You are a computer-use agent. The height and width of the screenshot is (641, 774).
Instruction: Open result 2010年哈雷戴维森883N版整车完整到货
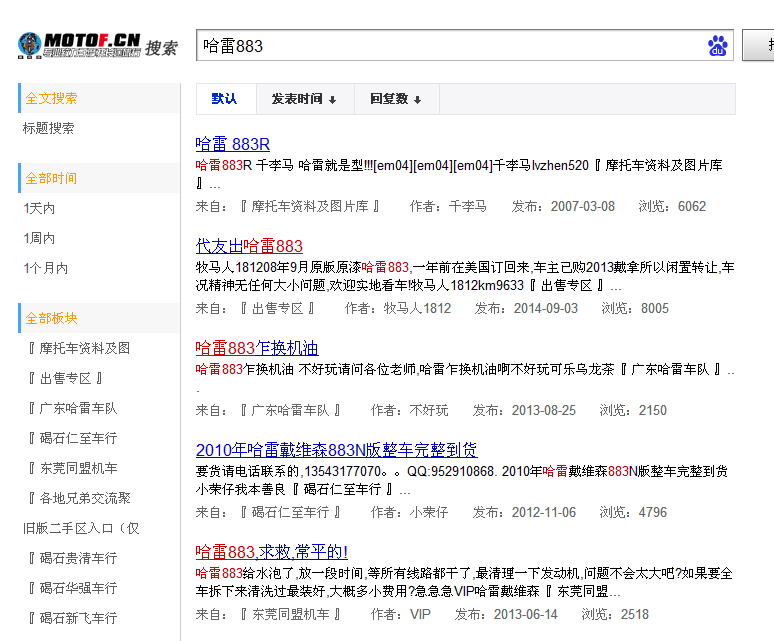point(336,450)
